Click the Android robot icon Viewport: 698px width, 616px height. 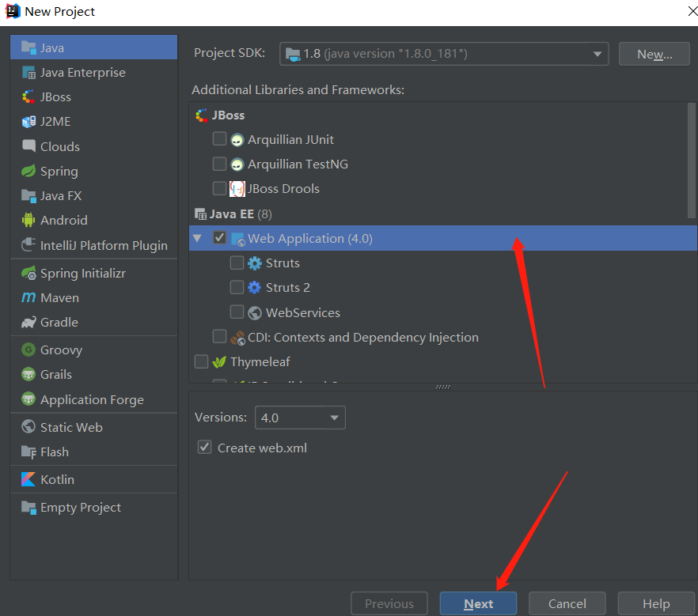[x=28, y=220]
